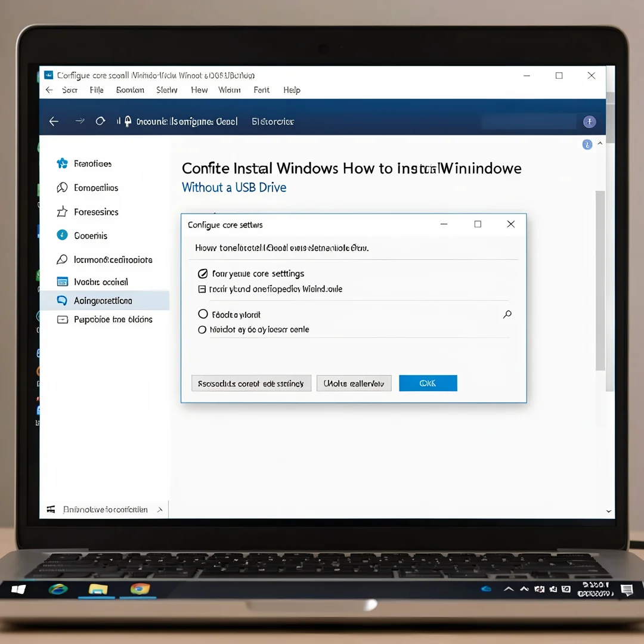Viewport: 644px width, 644px height.
Task: Click the round profile icon in blue toolbar
Action: click(x=589, y=122)
